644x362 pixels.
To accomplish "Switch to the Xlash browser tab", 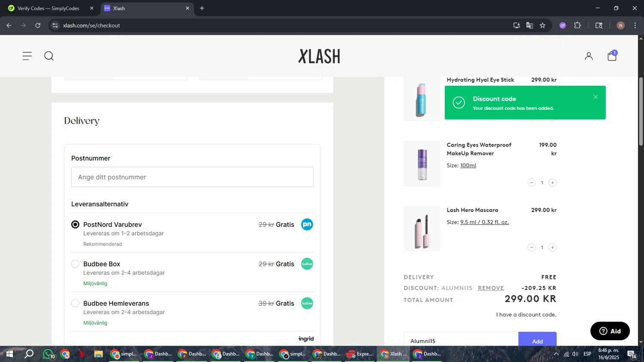I will click(146, 8).
